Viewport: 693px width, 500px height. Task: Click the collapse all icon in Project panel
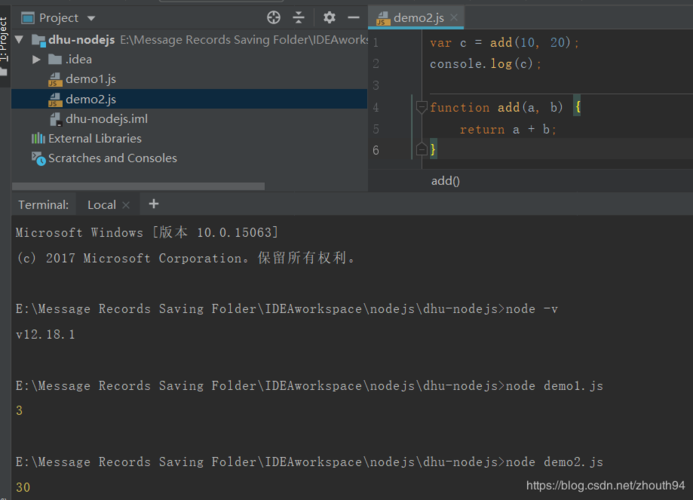(x=299, y=17)
